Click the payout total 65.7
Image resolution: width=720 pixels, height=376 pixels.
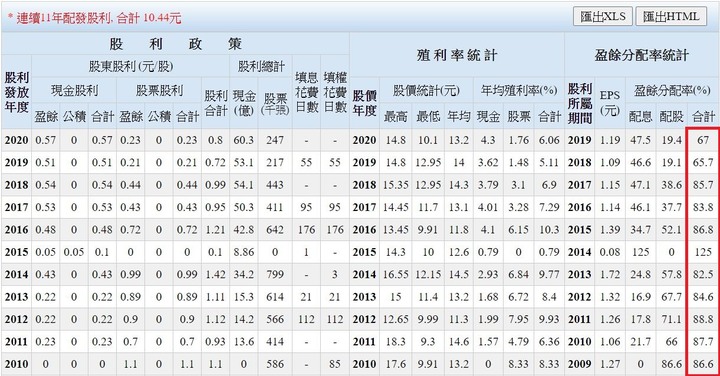click(x=703, y=163)
